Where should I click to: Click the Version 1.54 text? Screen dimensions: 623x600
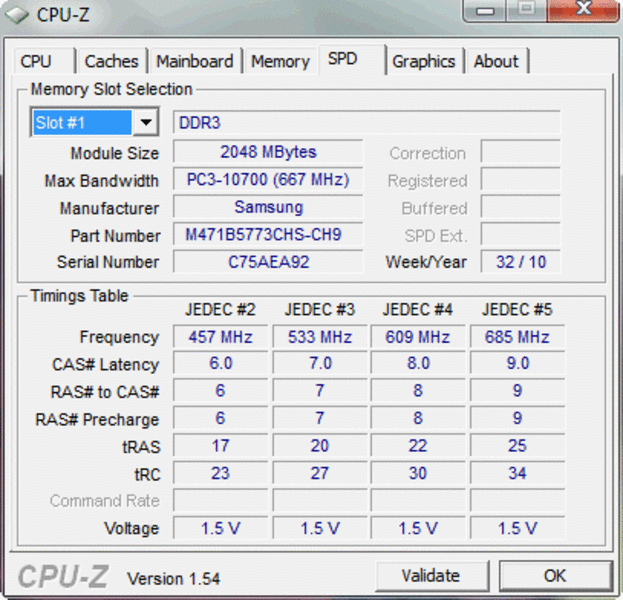(173, 579)
